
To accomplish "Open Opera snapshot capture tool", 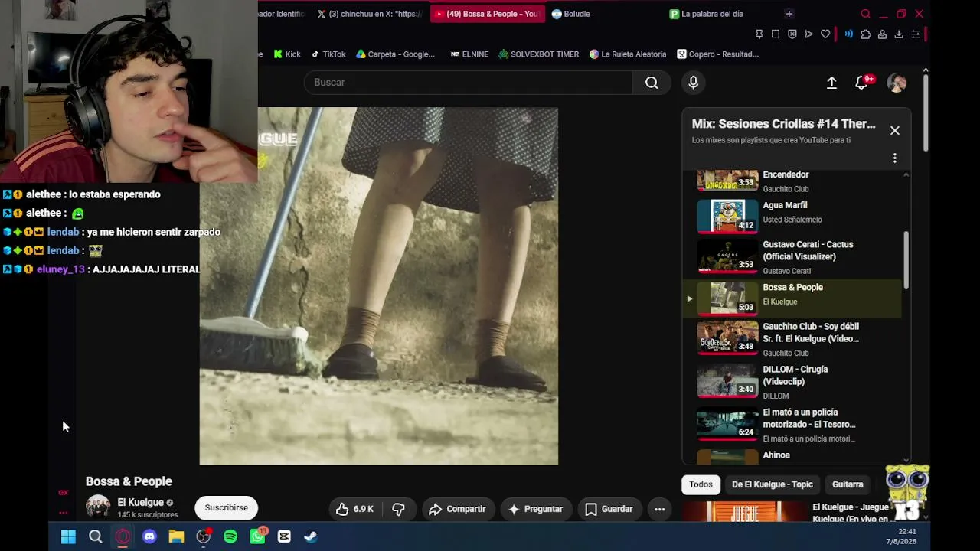I will coord(776,34).
